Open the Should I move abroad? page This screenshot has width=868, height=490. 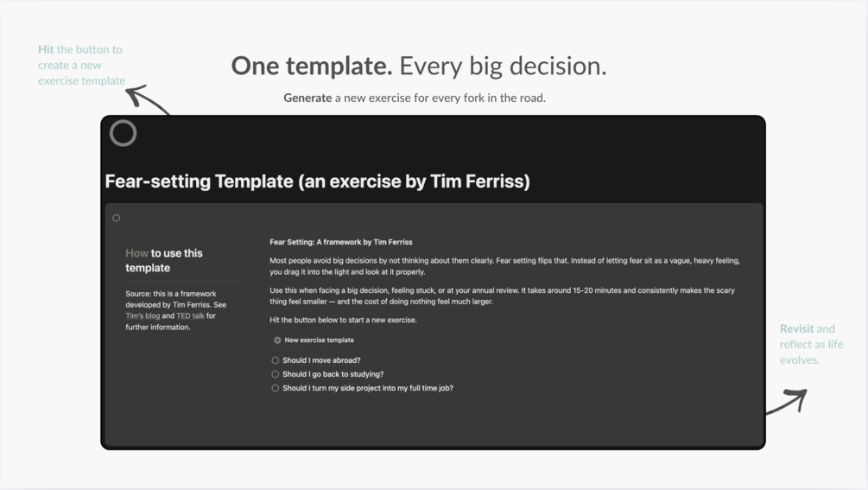tap(321, 360)
